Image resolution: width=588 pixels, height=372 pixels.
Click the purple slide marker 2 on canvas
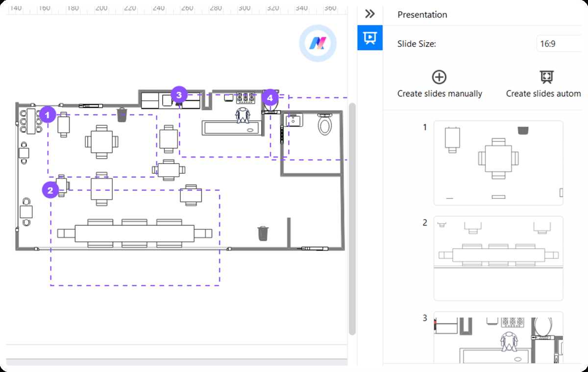[x=50, y=190]
